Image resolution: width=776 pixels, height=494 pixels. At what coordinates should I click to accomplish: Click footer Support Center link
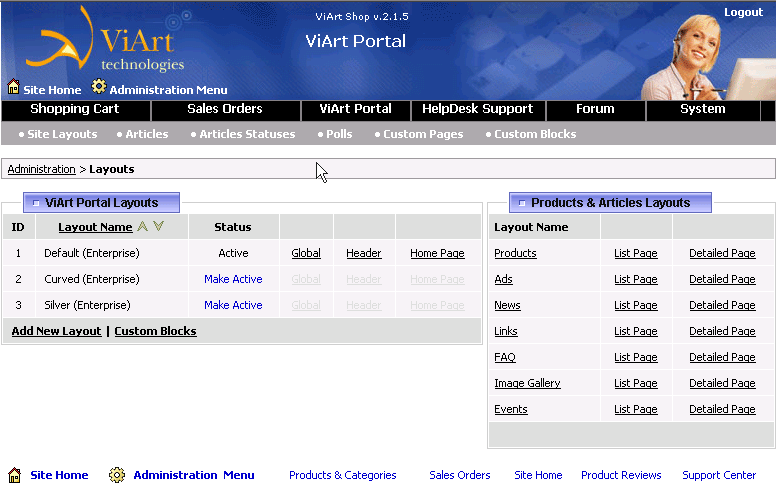pyautogui.click(x=719, y=475)
